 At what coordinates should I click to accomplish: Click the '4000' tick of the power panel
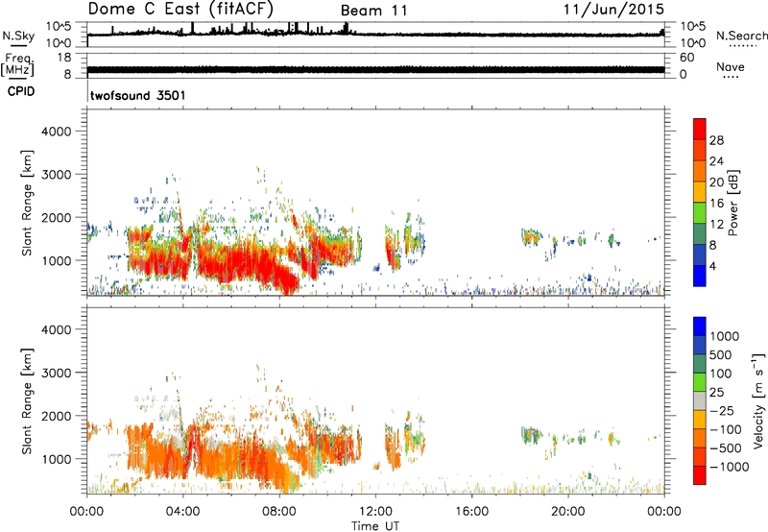(x=57, y=132)
